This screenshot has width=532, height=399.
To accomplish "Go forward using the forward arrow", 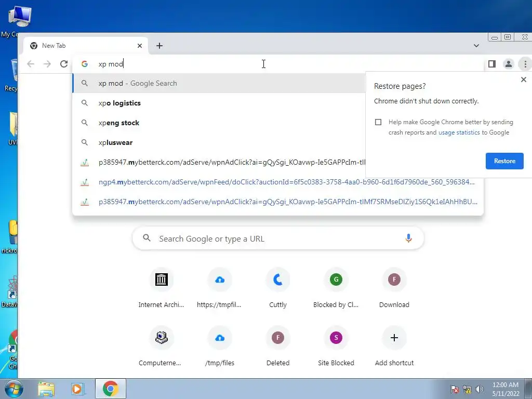I will coord(47,64).
